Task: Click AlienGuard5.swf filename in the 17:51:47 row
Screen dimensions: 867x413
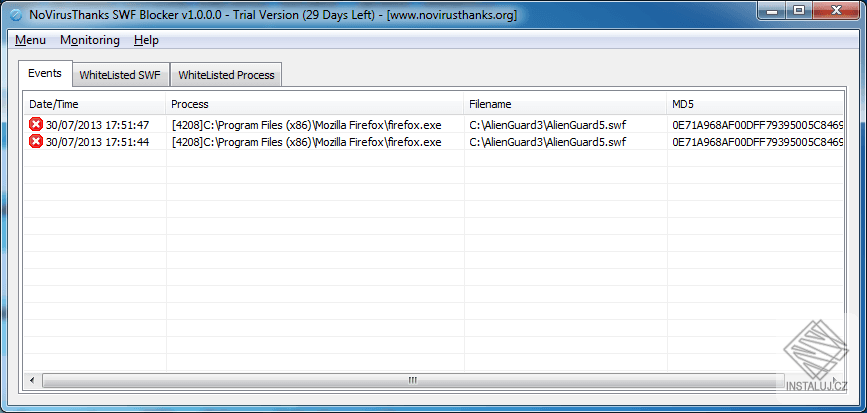Action: point(547,125)
